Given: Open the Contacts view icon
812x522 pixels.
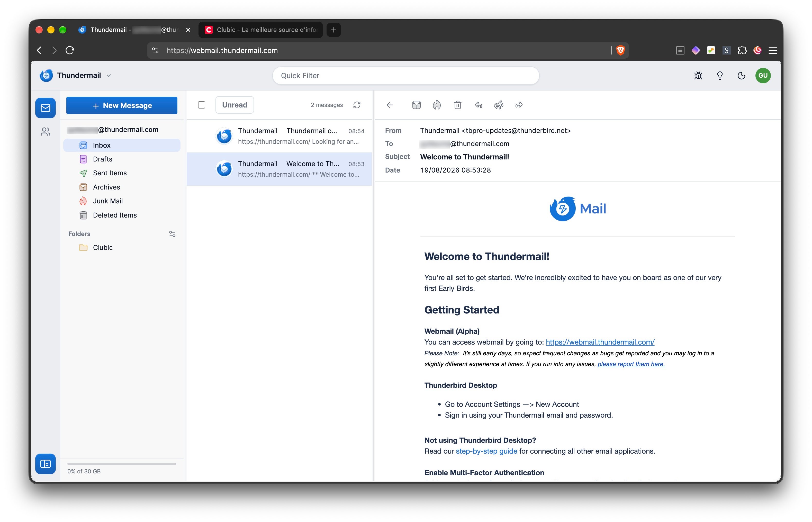Looking at the screenshot, I should coord(46,131).
